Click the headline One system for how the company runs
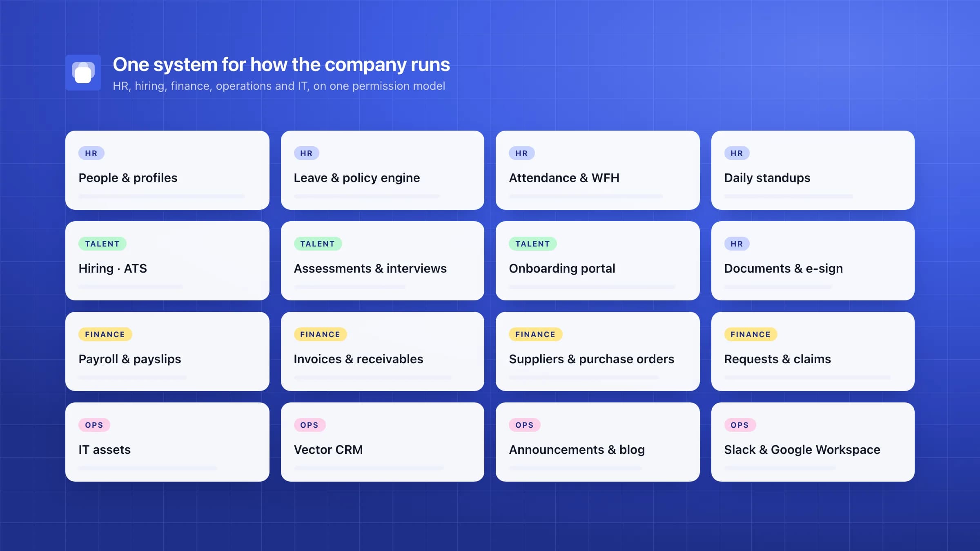The image size is (980, 551). [281, 64]
